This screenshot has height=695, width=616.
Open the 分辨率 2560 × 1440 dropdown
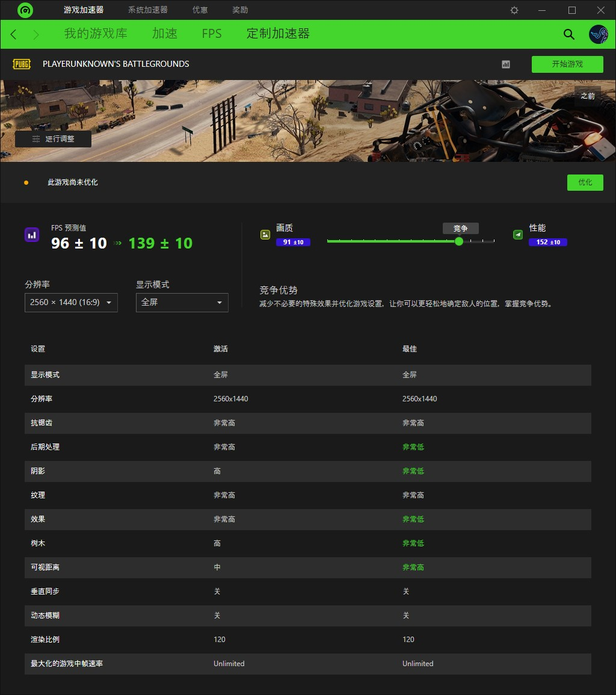[x=71, y=302]
